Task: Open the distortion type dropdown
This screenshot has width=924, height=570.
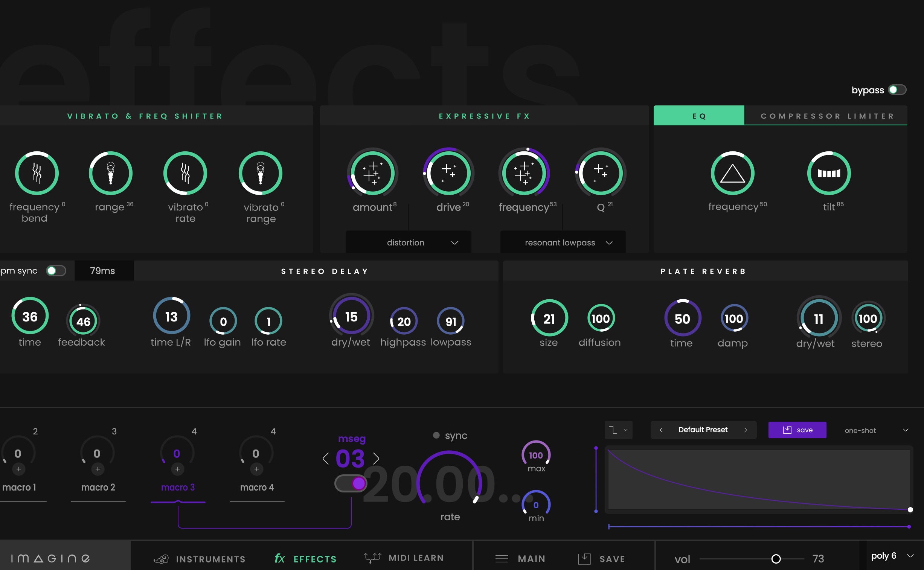Action: (408, 242)
